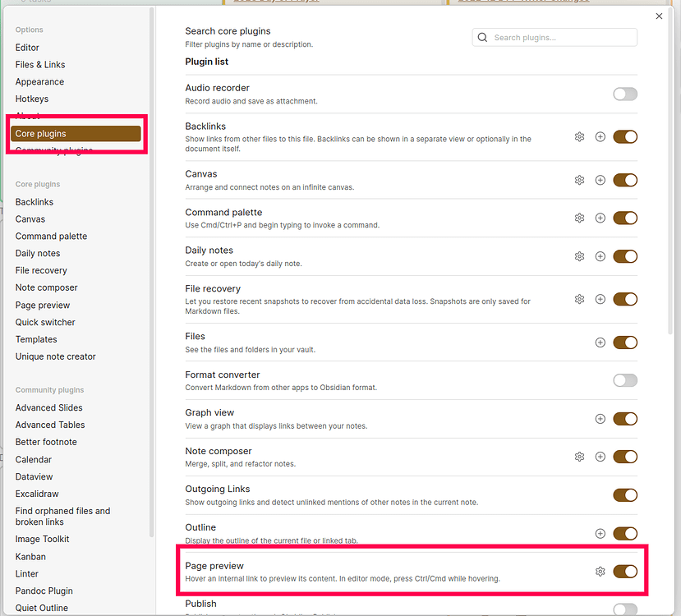This screenshot has height=616, width=681.
Task: Open Backlinks plugin settings gear
Action: point(579,136)
